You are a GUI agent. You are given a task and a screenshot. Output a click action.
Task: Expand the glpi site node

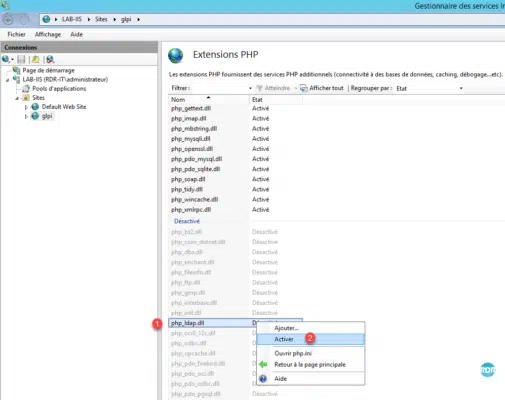tap(26, 117)
